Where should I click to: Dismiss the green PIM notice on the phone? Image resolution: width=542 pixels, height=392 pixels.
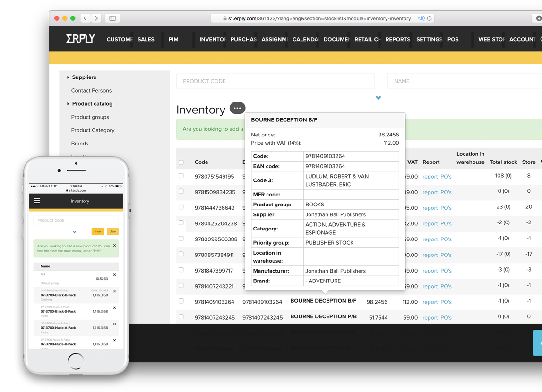[114, 246]
